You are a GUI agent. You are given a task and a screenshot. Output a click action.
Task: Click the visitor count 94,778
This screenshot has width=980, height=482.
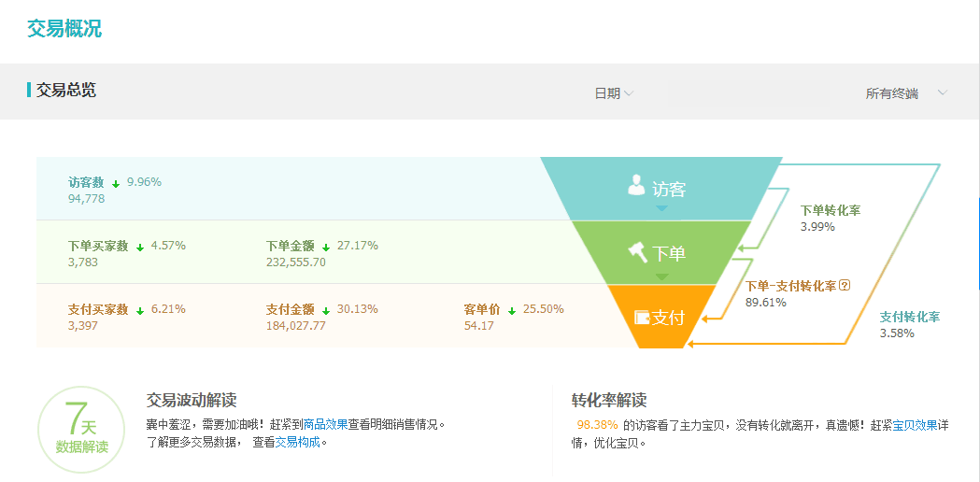point(86,199)
